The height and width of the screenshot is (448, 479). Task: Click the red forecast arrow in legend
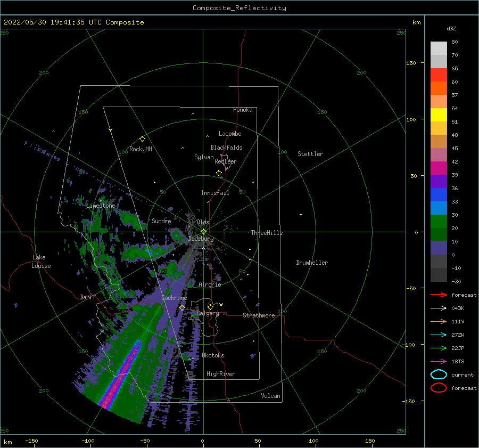[439, 295]
